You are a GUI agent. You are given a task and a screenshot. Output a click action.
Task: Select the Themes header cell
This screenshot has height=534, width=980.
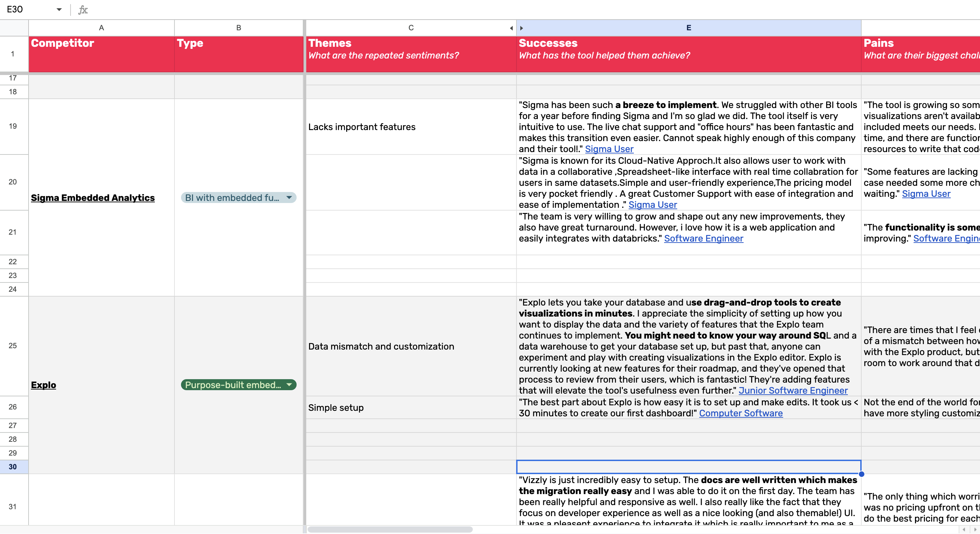click(411, 54)
